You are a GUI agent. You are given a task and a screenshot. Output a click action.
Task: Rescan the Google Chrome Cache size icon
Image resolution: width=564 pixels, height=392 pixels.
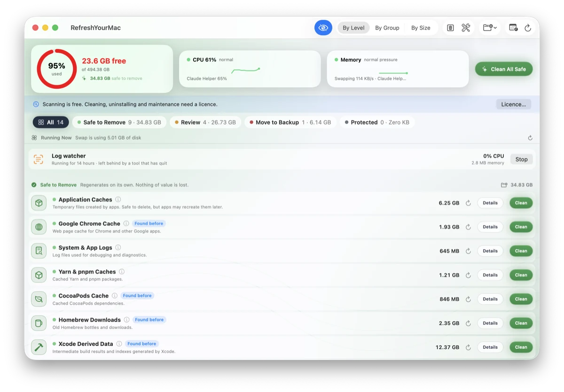tap(468, 227)
